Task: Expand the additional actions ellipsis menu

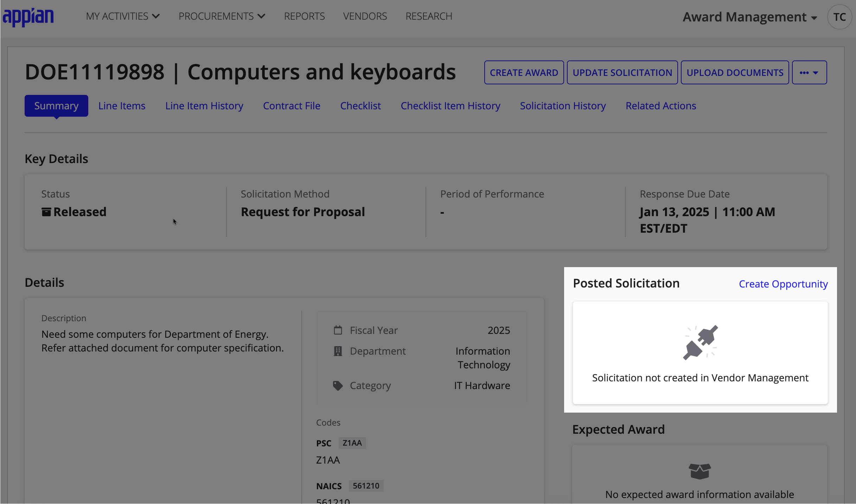Action: pyautogui.click(x=810, y=72)
